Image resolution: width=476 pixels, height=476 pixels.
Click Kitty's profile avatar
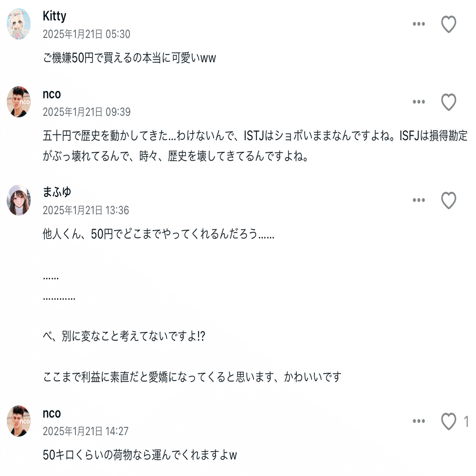click(x=18, y=24)
